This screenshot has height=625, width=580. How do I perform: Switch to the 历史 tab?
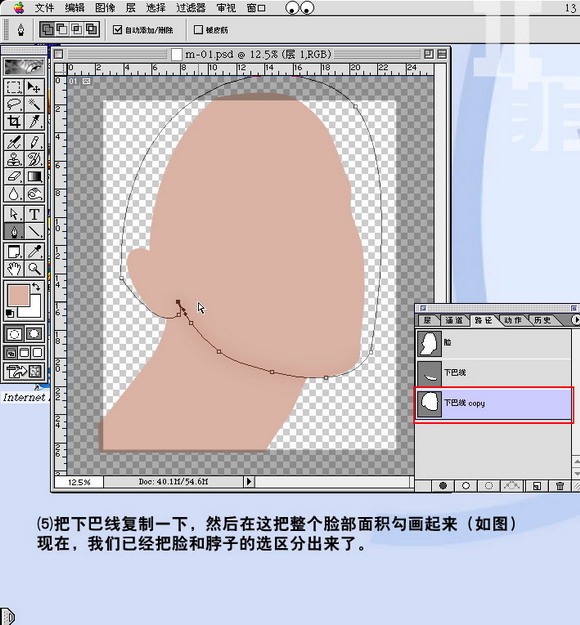[x=543, y=320]
